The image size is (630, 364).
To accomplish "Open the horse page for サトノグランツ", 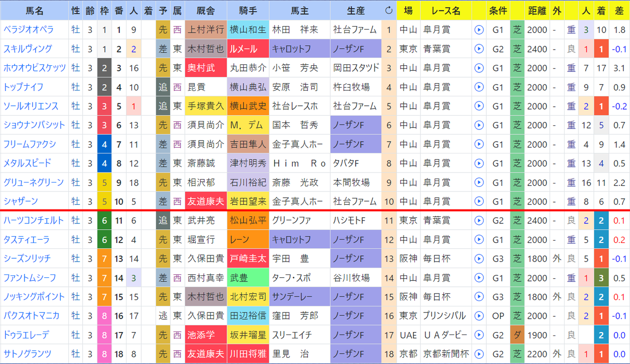I will [x=27, y=354].
